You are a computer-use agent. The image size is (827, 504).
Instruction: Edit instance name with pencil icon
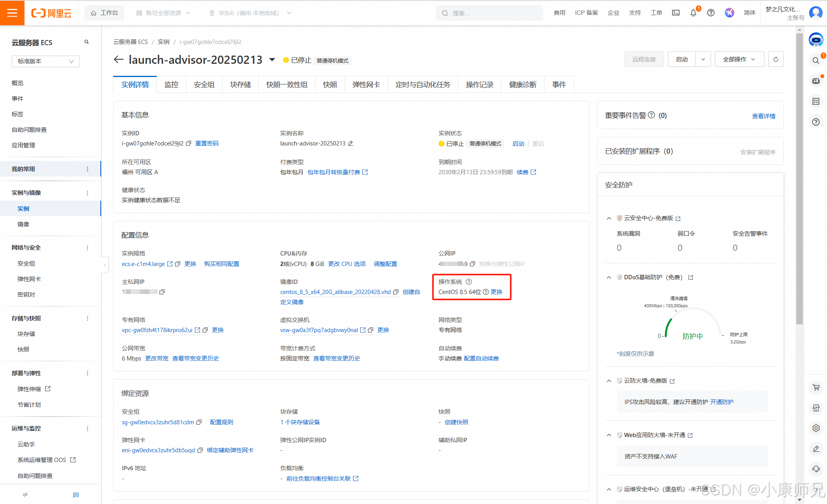[350, 143]
